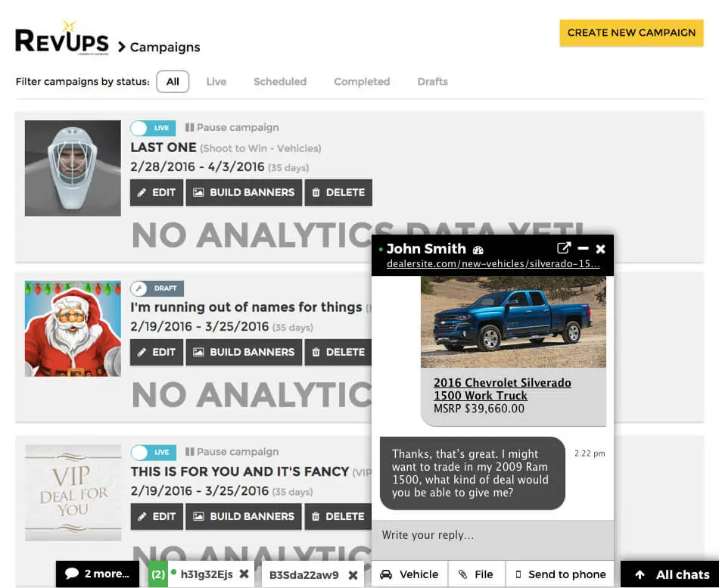The width and height of the screenshot is (719, 588).
Task: Build banners for LAST ONE campaign
Action: (244, 193)
